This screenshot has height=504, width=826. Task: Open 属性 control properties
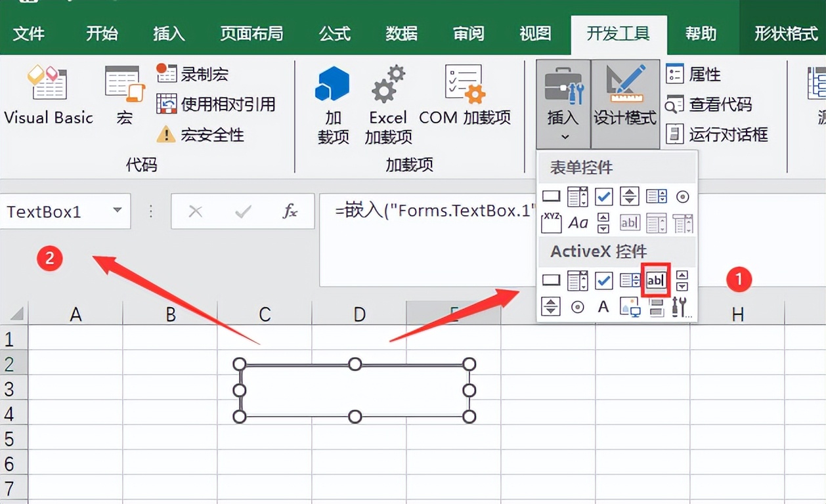(693, 74)
